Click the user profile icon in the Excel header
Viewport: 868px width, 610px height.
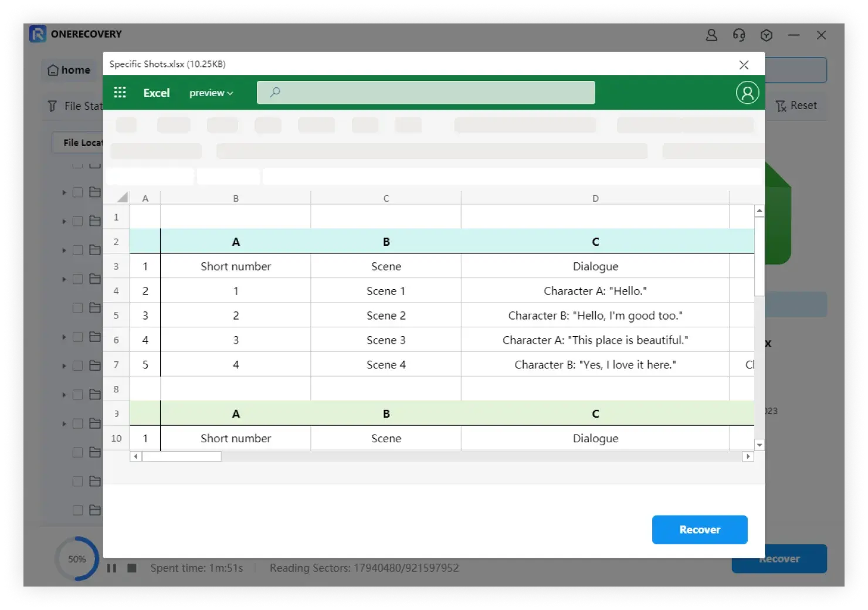coord(747,93)
